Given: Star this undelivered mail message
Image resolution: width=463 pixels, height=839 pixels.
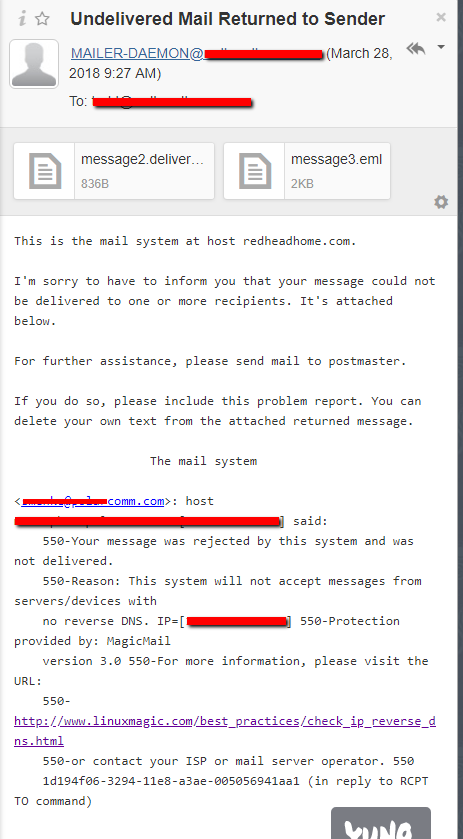Looking at the screenshot, I should pos(42,19).
